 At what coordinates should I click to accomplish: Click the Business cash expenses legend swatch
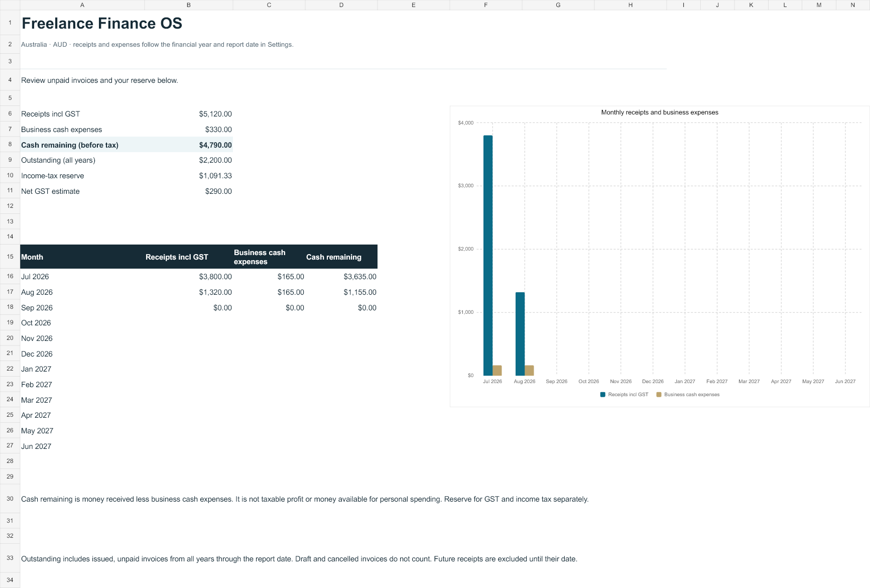(659, 395)
